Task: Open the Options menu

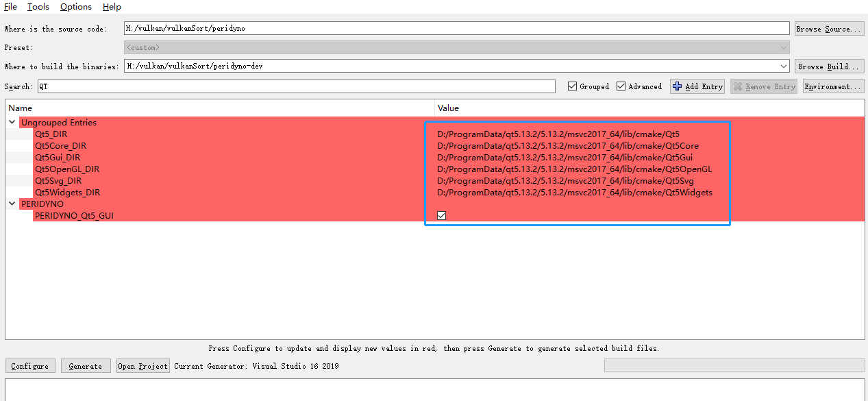Action: coord(75,7)
